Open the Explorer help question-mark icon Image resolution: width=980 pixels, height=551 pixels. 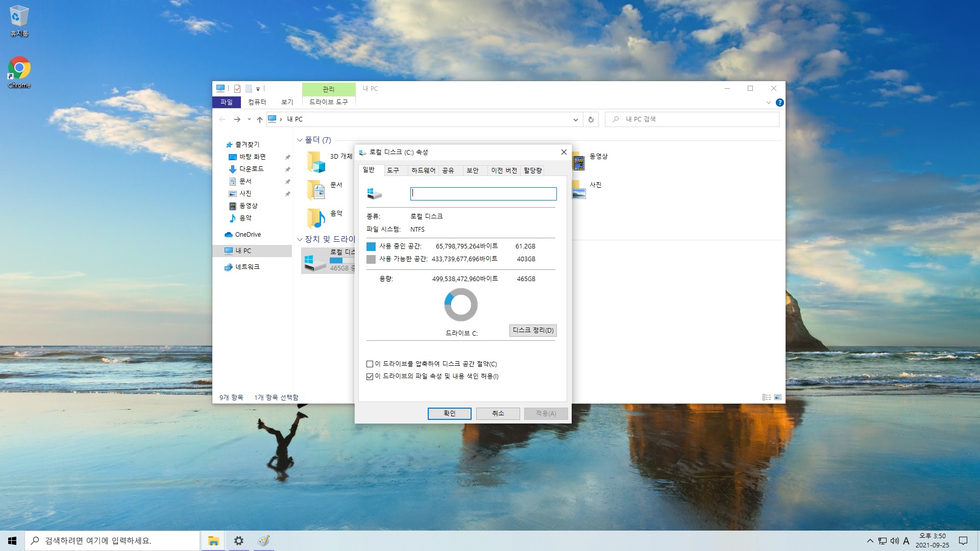(x=779, y=103)
